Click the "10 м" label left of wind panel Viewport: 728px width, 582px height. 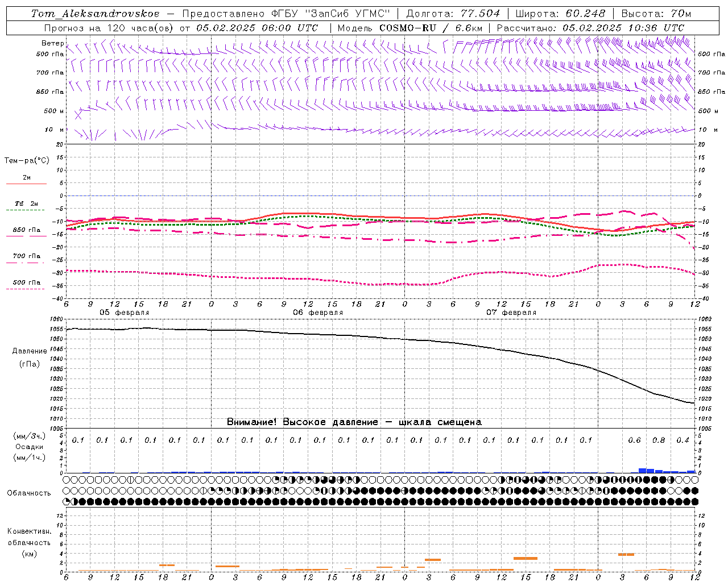tap(55, 130)
